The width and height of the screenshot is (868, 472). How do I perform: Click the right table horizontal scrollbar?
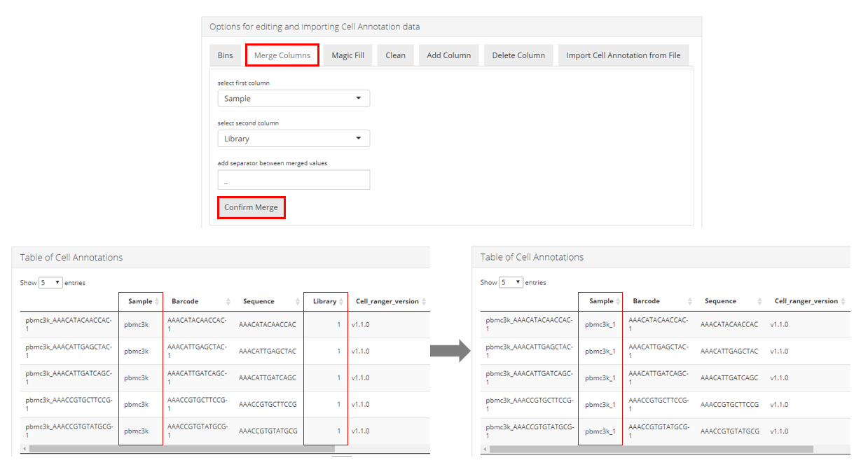[650, 448]
